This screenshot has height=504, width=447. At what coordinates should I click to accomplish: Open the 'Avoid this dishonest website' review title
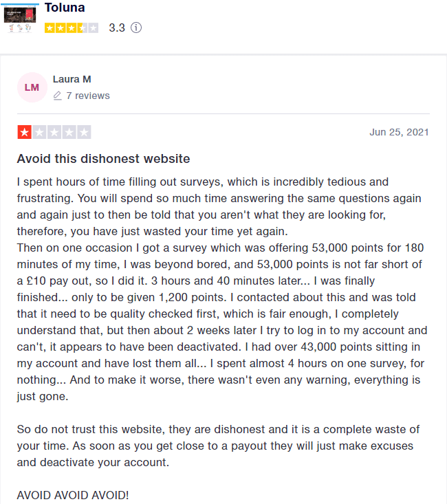(104, 159)
